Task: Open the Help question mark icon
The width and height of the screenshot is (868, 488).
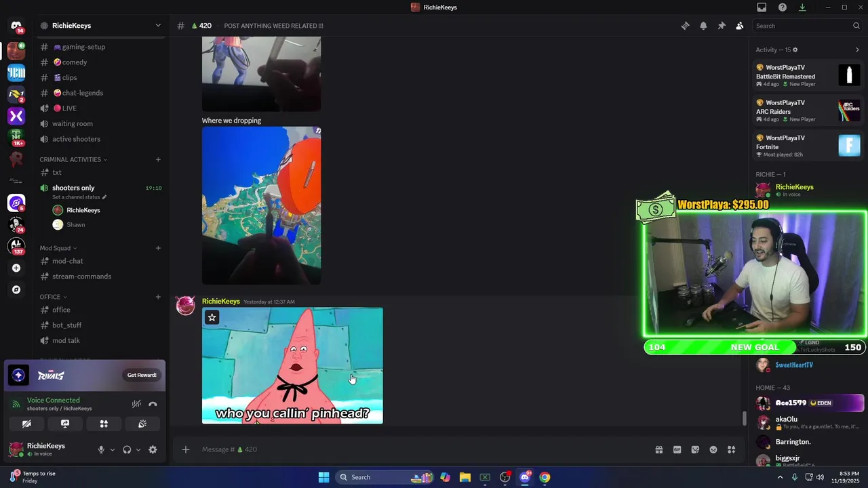Action: (x=783, y=7)
